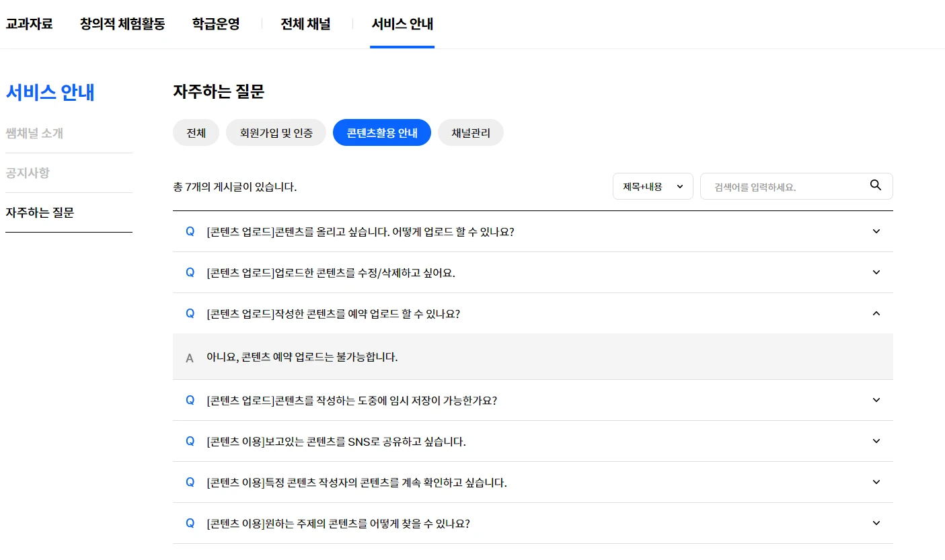Select the 전체 category filter
Image resolution: width=945 pixels, height=560 pixels.
pos(196,132)
